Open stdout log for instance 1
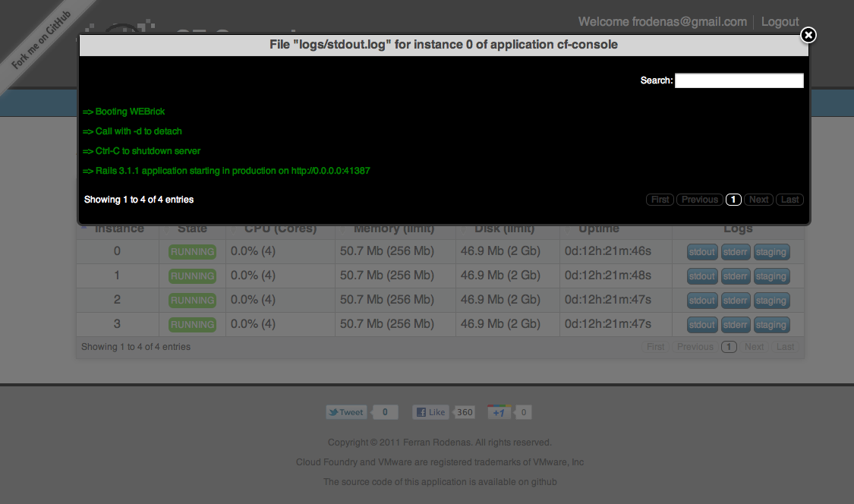 click(x=702, y=276)
